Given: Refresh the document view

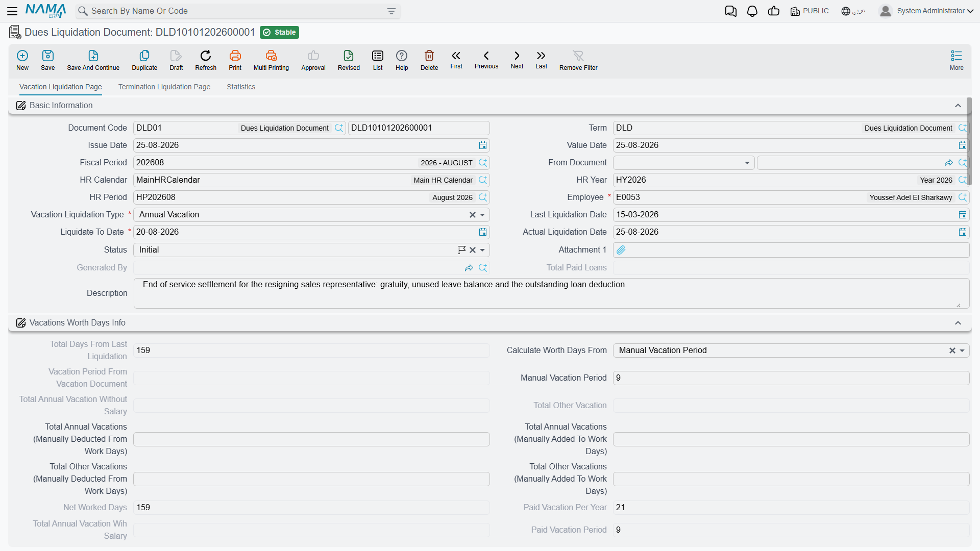Looking at the screenshot, I should point(206,60).
